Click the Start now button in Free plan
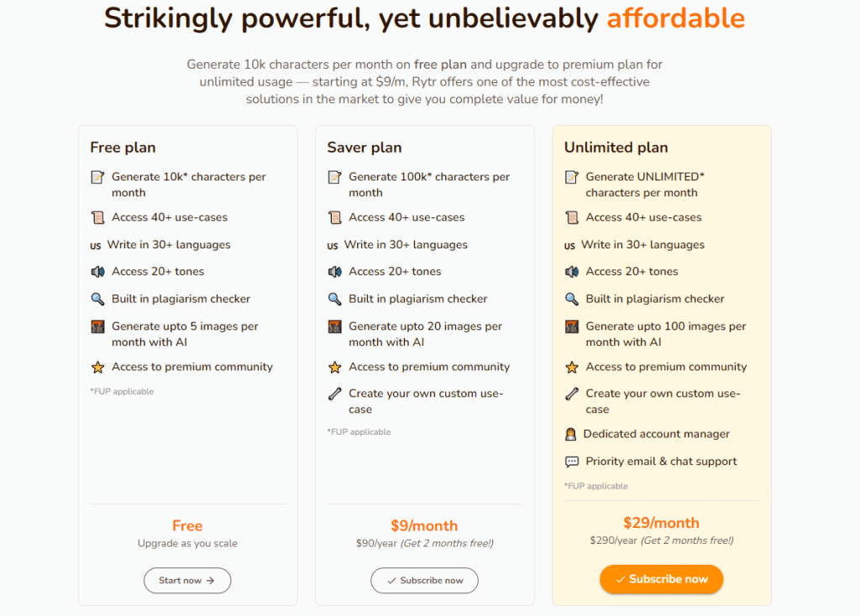Viewport: 860px width, 616px height. (187, 581)
